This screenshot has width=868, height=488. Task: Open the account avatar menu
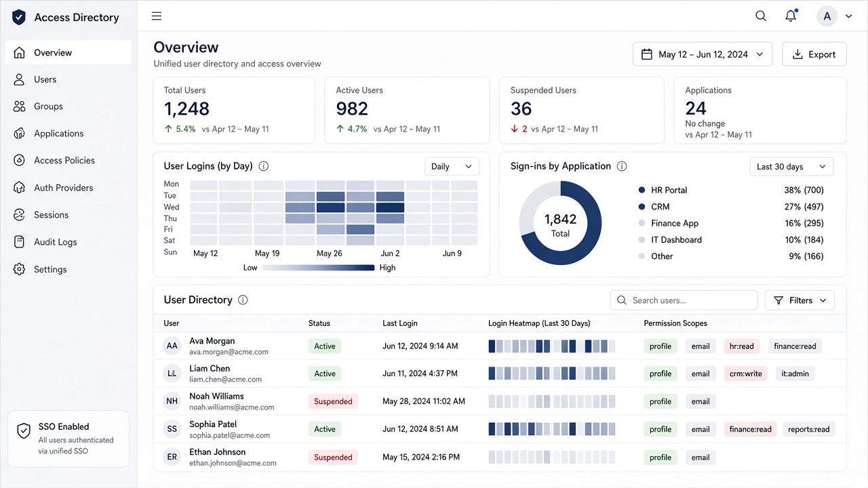click(827, 16)
